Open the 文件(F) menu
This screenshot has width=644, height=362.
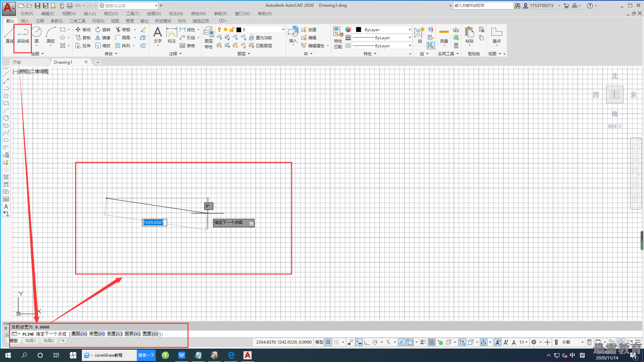click(27, 14)
